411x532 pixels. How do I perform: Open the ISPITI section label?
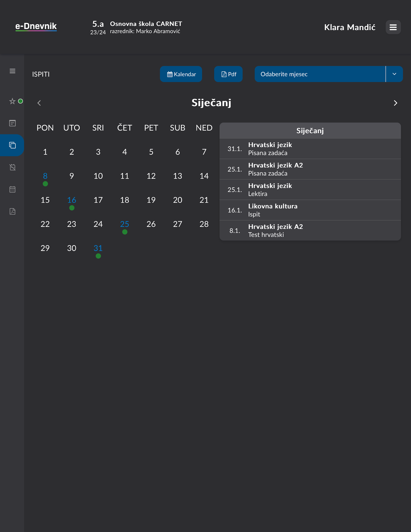[41, 74]
